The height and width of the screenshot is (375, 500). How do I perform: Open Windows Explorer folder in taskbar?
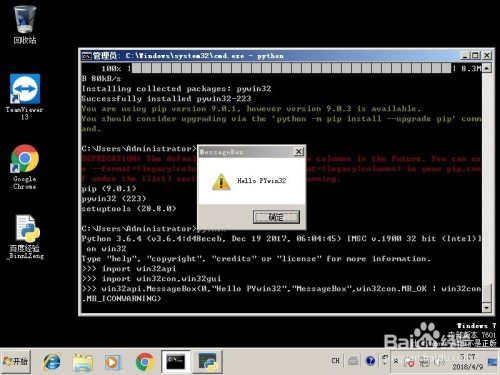pos(82,362)
